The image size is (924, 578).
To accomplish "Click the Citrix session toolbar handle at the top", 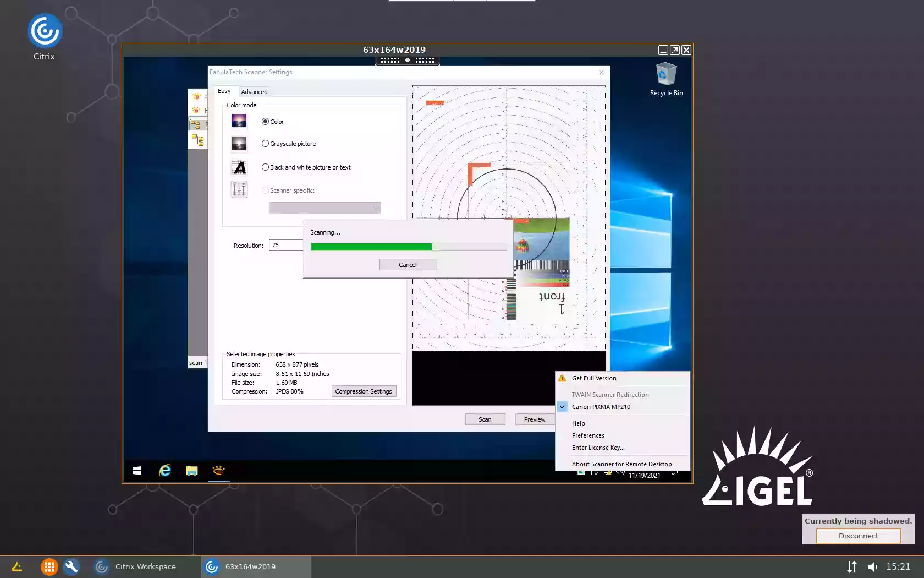I will click(x=408, y=60).
